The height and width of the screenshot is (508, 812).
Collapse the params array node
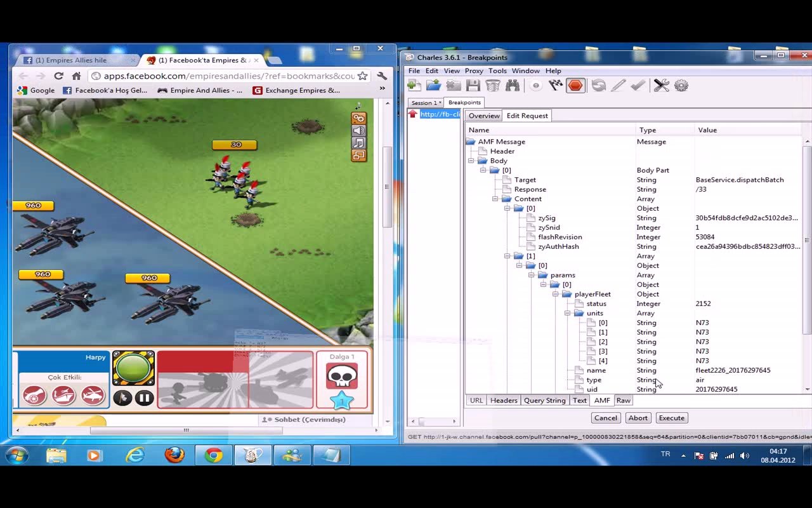tap(532, 275)
